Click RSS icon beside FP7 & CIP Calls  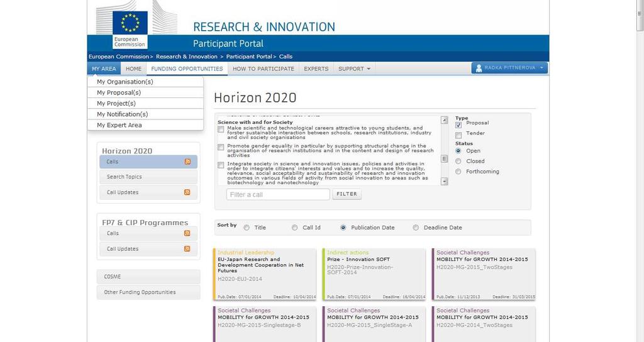click(x=187, y=233)
